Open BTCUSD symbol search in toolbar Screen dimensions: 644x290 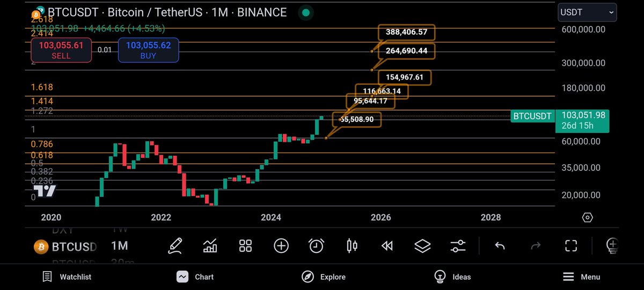pos(66,247)
